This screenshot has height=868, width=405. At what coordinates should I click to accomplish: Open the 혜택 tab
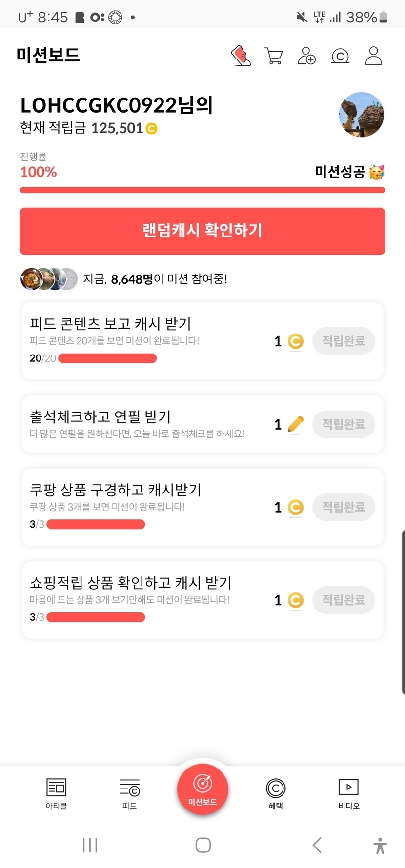tap(276, 793)
